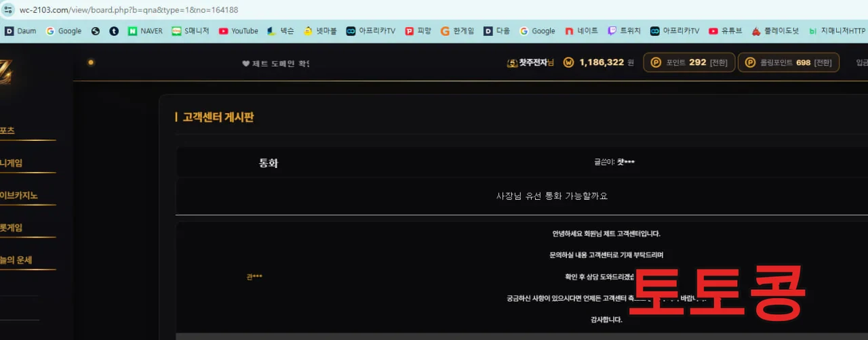Open the NAVER bookmark
The image size is (868, 340).
click(x=145, y=30)
